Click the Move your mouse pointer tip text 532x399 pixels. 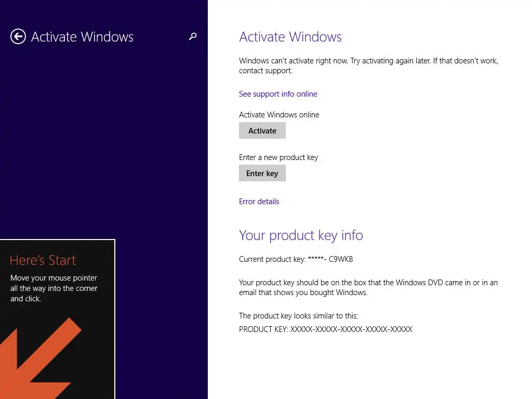tap(54, 288)
